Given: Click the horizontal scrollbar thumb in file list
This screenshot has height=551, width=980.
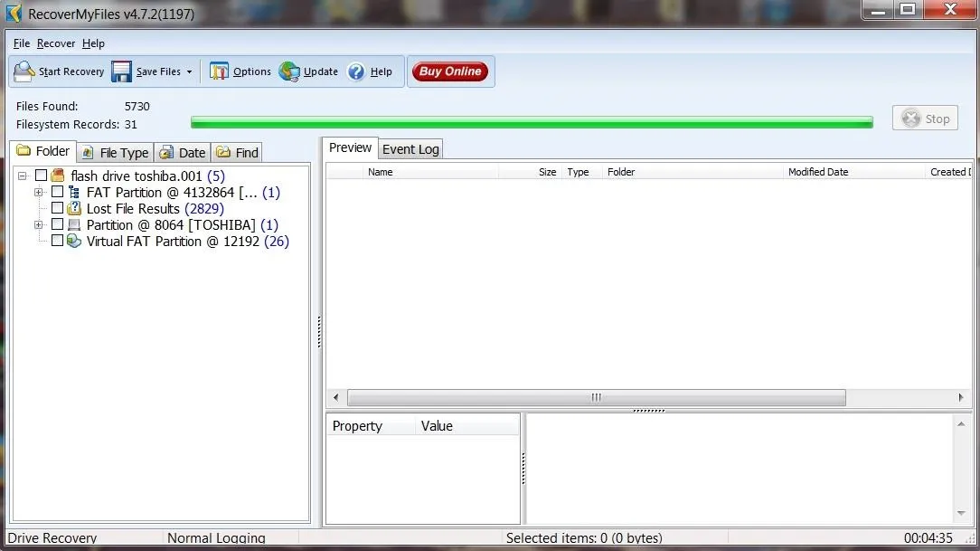Looking at the screenshot, I should click(597, 397).
